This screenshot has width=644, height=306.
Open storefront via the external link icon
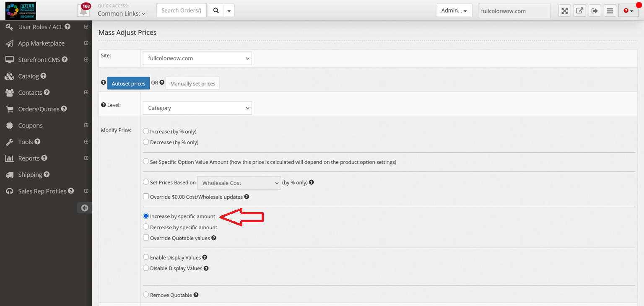pos(579,11)
